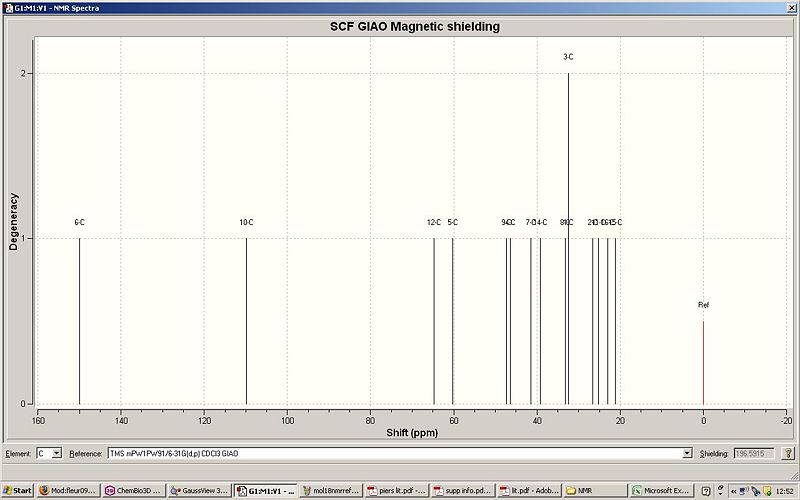The height and width of the screenshot is (500, 800).
Task: Click the Shift (ppm) axis label
Action: point(412,433)
